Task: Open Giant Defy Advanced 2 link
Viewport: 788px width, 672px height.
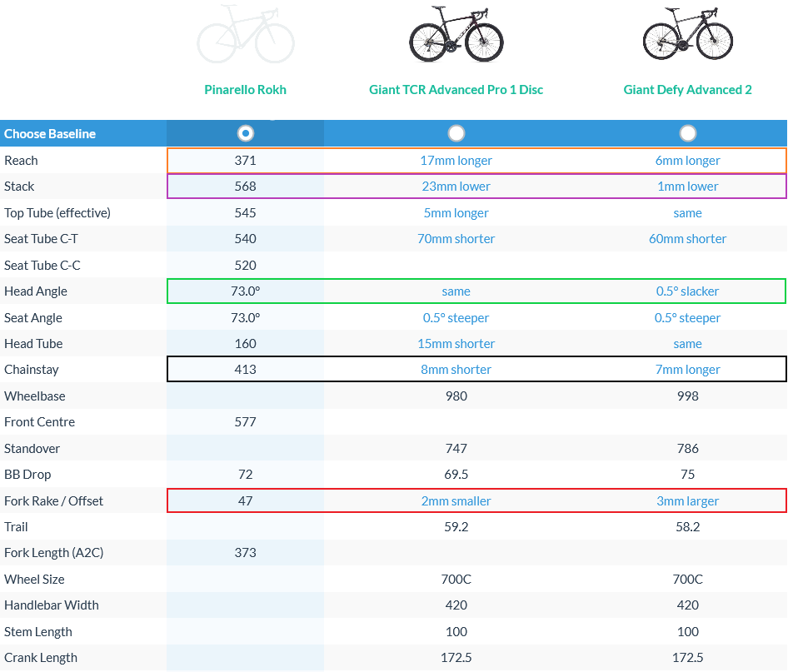Action: 687,89
